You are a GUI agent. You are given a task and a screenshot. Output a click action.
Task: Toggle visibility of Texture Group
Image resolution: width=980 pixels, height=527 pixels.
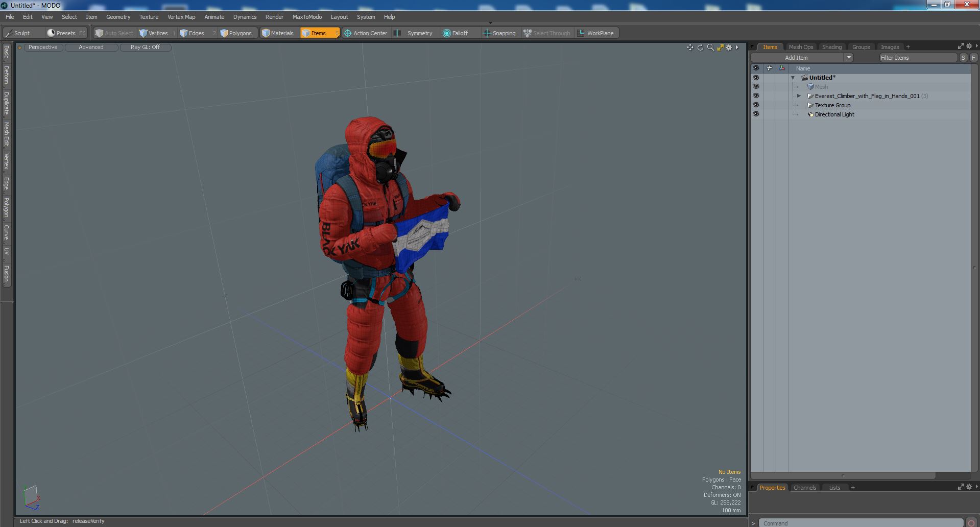(x=756, y=105)
